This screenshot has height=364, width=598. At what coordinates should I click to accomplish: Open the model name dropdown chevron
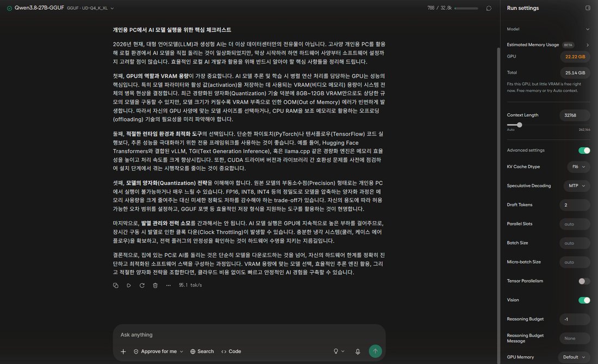pos(112,8)
